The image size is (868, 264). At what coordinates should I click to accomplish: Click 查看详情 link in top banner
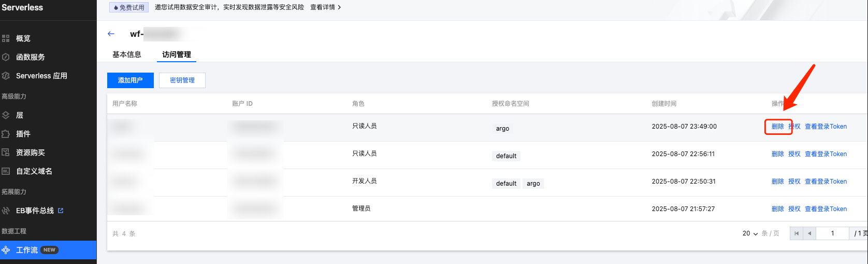pos(325,7)
